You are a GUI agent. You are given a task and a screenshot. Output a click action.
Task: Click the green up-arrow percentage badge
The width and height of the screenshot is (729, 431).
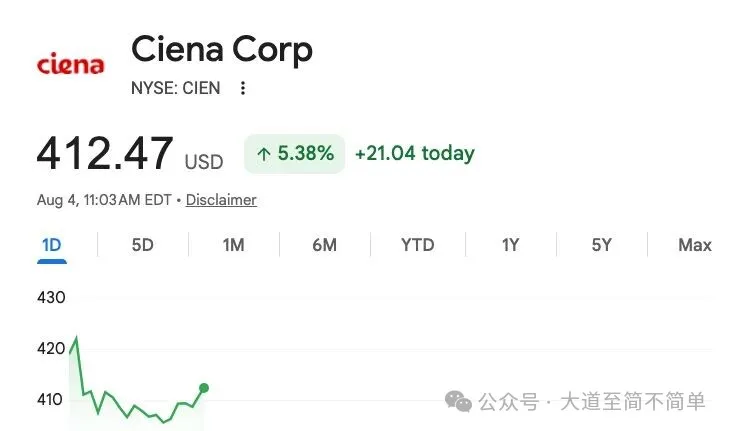(294, 154)
